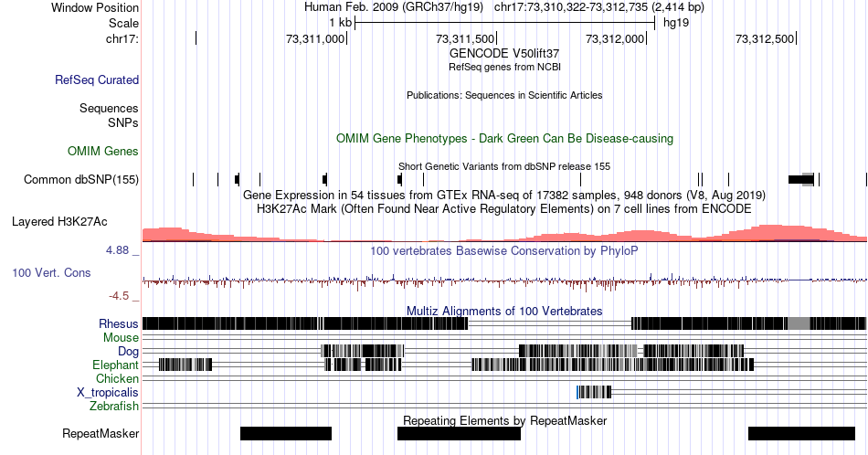
Task: Click the chr17:73,310,322-73,312,735 coordinates text
Action: (599, 7)
